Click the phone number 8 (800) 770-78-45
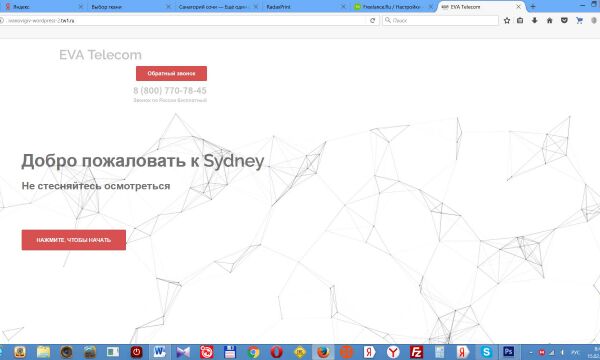The image size is (600, 360). tap(170, 91)
